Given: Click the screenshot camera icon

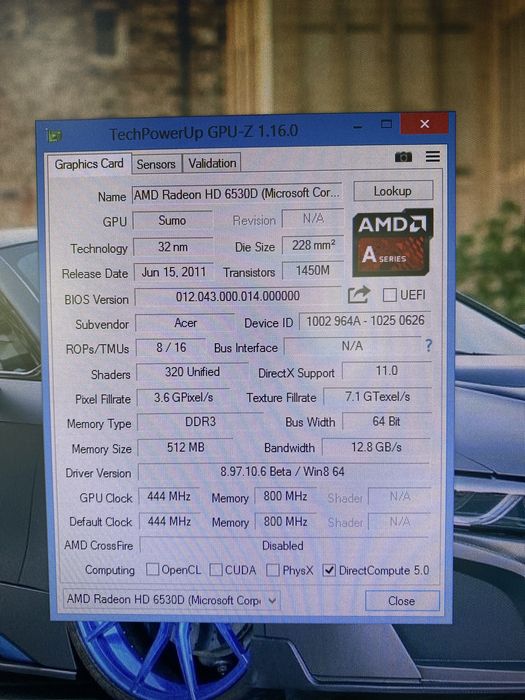Looking at the screenshot, I should click(x=403, y=157).
